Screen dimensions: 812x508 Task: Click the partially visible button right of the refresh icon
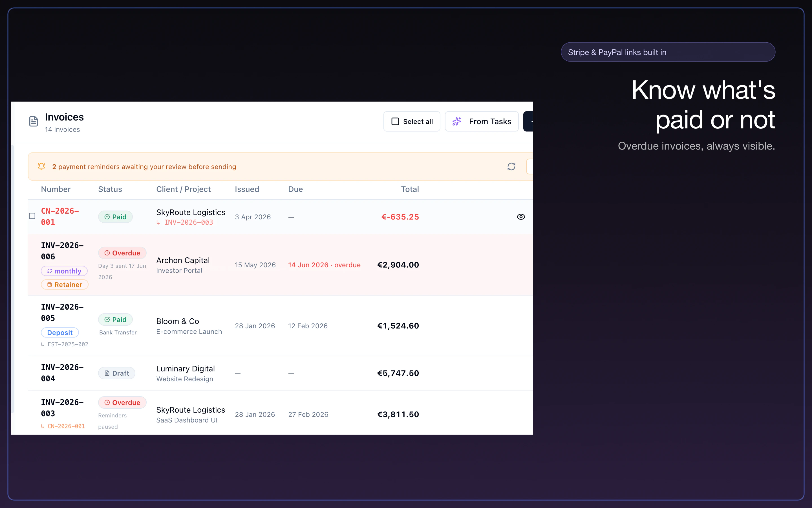[x=529, y=167]
